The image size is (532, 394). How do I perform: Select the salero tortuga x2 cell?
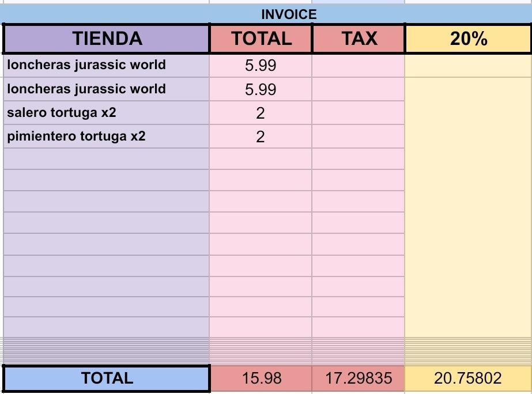point(107,113)
